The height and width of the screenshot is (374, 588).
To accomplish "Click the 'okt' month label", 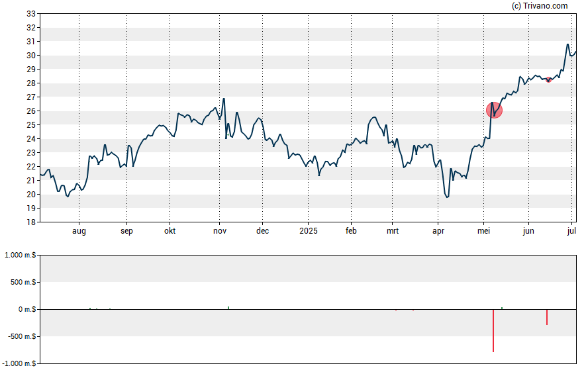I will [170, 230].
